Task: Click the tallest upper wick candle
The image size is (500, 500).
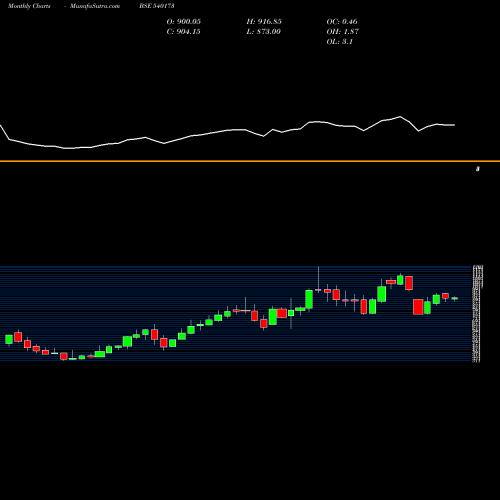Action: 318,280
